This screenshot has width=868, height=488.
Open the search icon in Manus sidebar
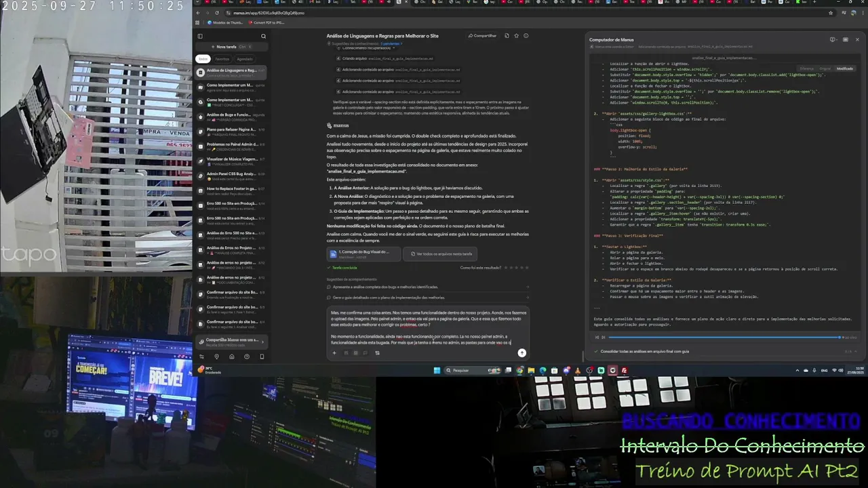click(x=263, y=36)
